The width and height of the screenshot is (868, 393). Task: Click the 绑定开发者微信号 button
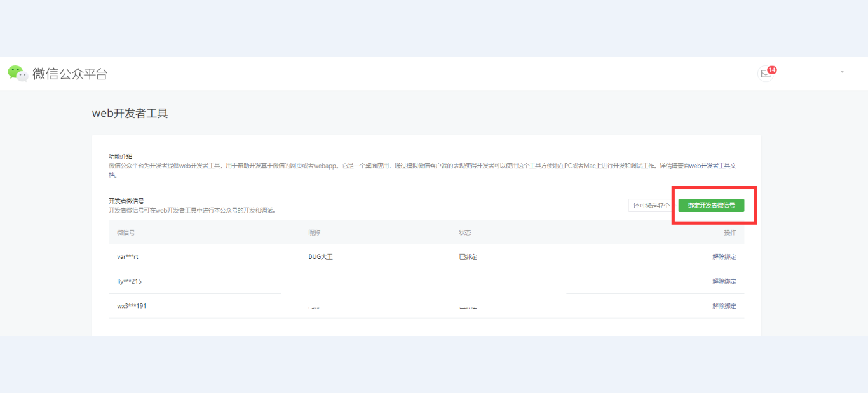click(711, 205)
